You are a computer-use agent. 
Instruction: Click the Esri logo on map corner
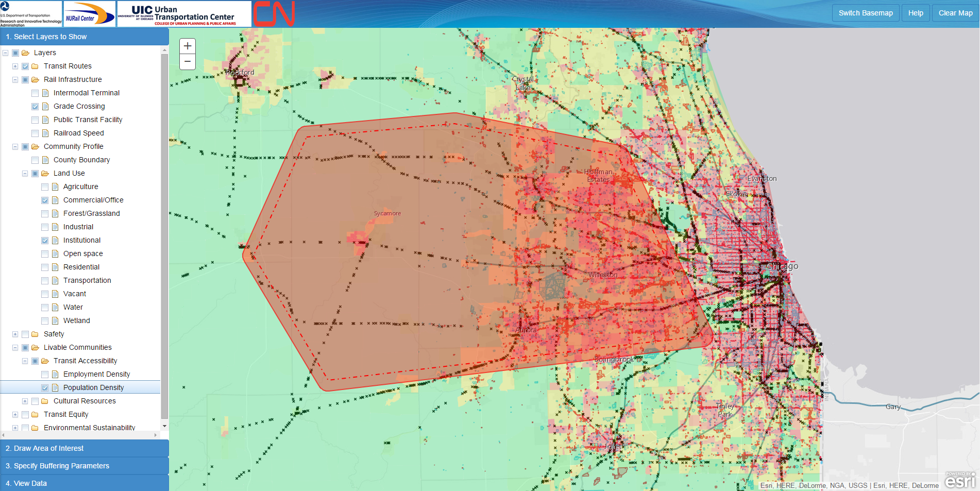[x=960, y=480]
